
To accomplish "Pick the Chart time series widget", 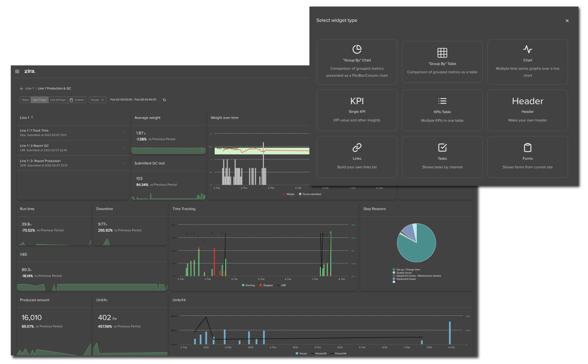I will [x=527, y=62].
